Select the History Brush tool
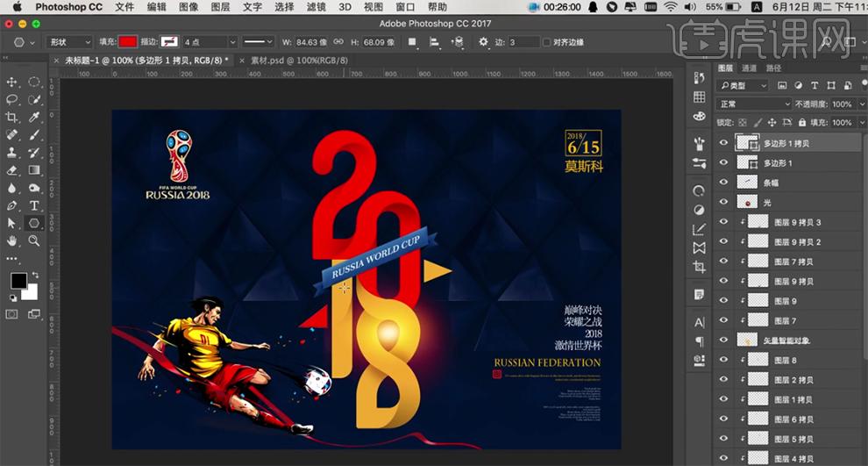Screen dimensions: 868x466 [x=34, y=153]
